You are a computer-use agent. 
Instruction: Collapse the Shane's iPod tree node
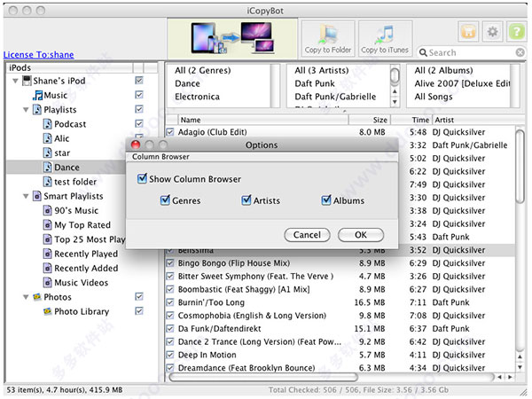pyautogui.click(x=15, y=81)
